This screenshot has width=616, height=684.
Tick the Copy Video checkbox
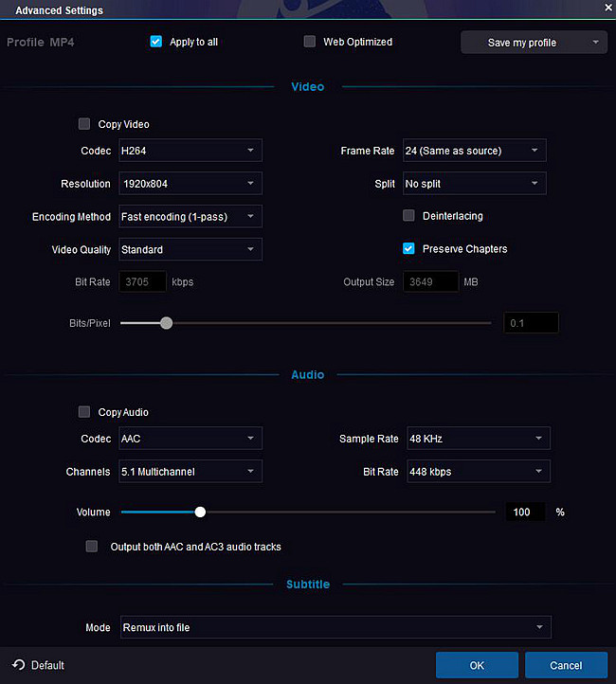tap(84, 124)
